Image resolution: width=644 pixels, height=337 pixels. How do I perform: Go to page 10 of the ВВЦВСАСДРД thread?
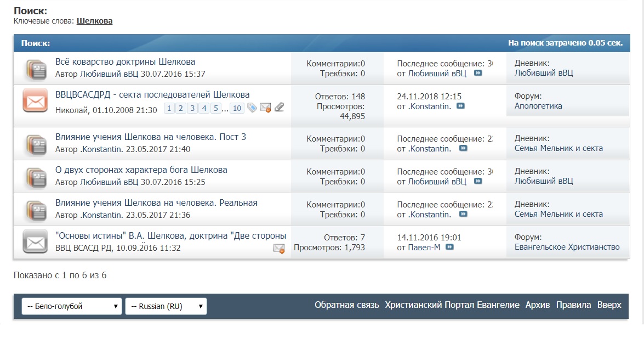click(x=237, y=109)
